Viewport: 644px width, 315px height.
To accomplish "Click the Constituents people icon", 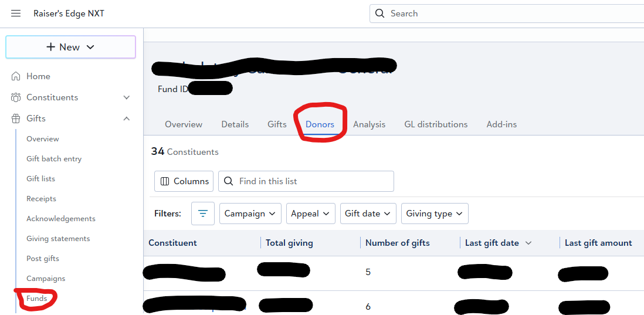I will pos(16,97).
